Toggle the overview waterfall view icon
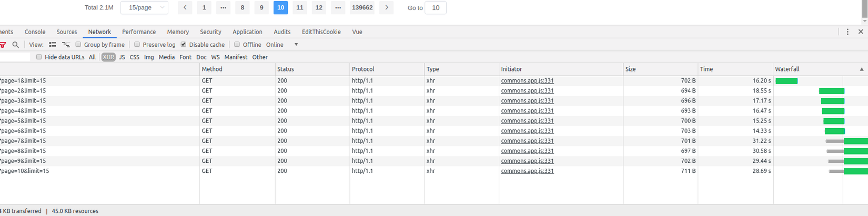The image size is (868, 216). coord(66,45)
